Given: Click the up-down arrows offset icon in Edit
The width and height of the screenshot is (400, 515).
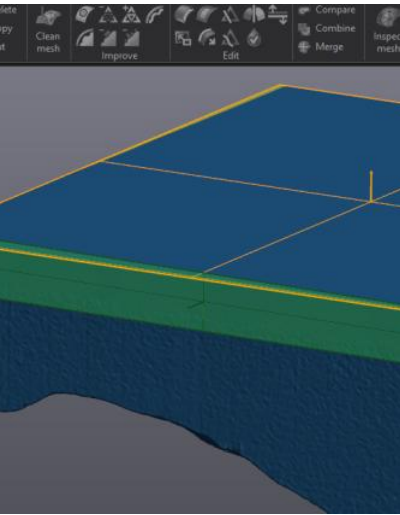Looking at the screenshot, I should 278,15.
